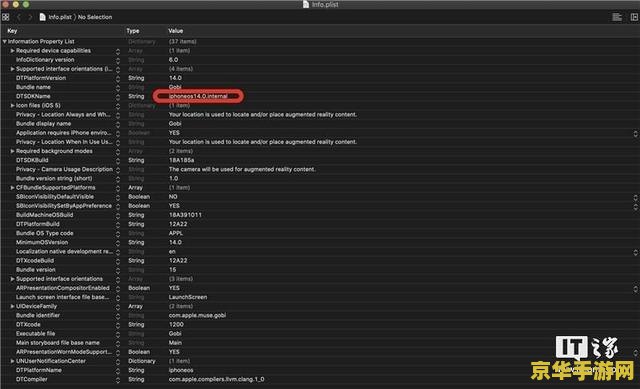Open key stepper for Bundle identifier row
This screenshot has height=389, width=640.
pos(118,316)
